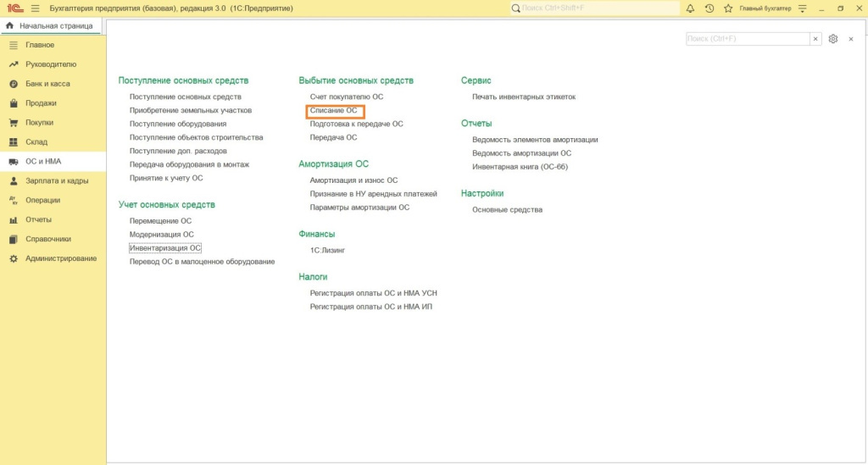Open the service settings dropdown in title bar

tap(801, 8)
